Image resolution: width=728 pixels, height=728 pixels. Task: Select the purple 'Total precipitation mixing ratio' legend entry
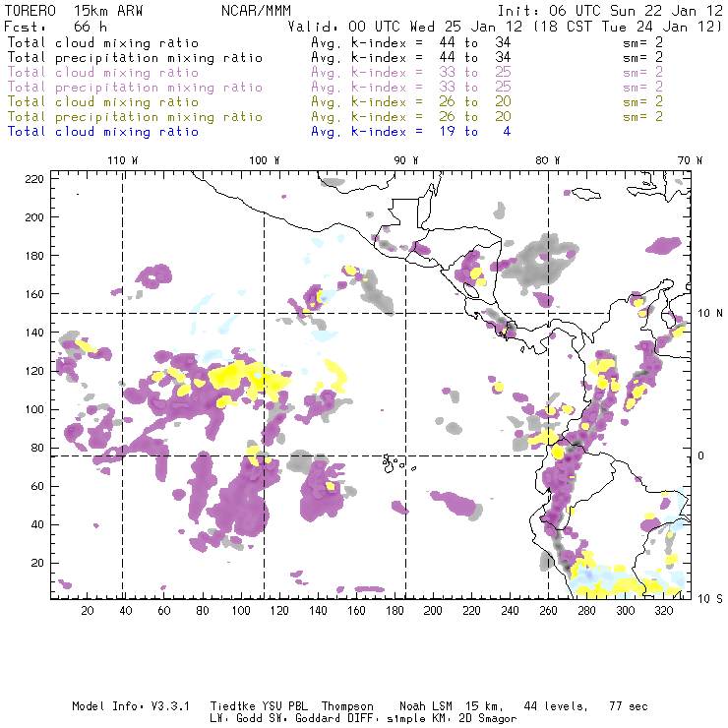pyautogui.click(x=135, y=88)
